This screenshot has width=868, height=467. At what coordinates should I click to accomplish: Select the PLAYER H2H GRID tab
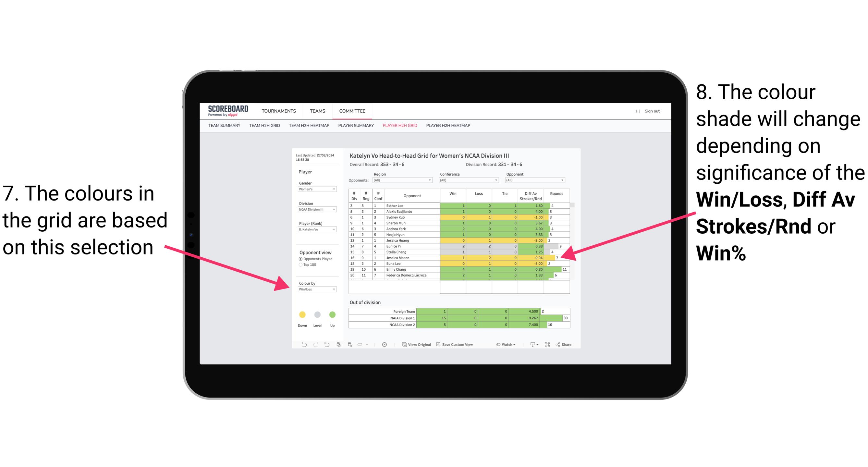click(399, 128)
